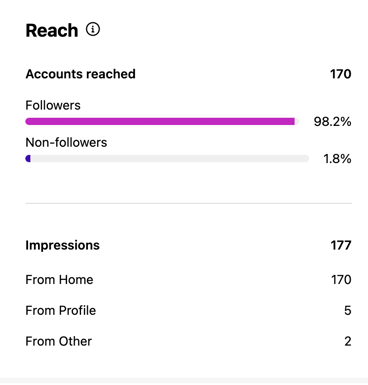Select the From Profile row label

pyautogui.click(x=61, y=311)
